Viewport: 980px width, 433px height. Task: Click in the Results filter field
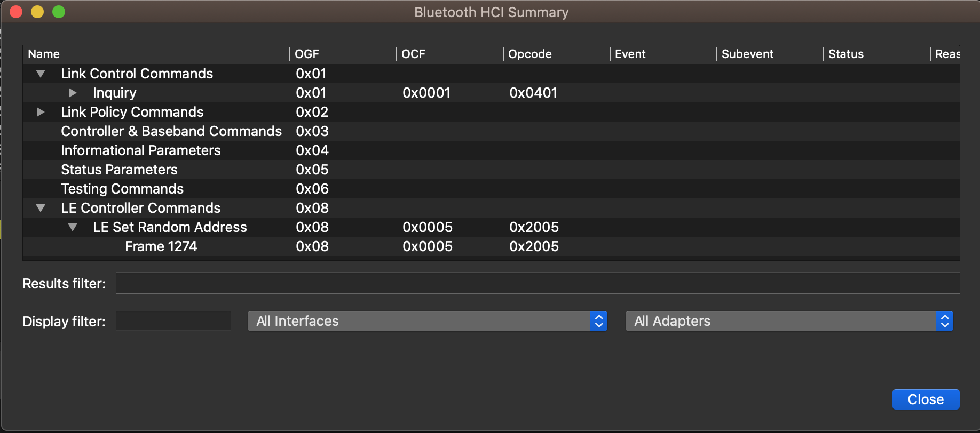coord(538,283)
